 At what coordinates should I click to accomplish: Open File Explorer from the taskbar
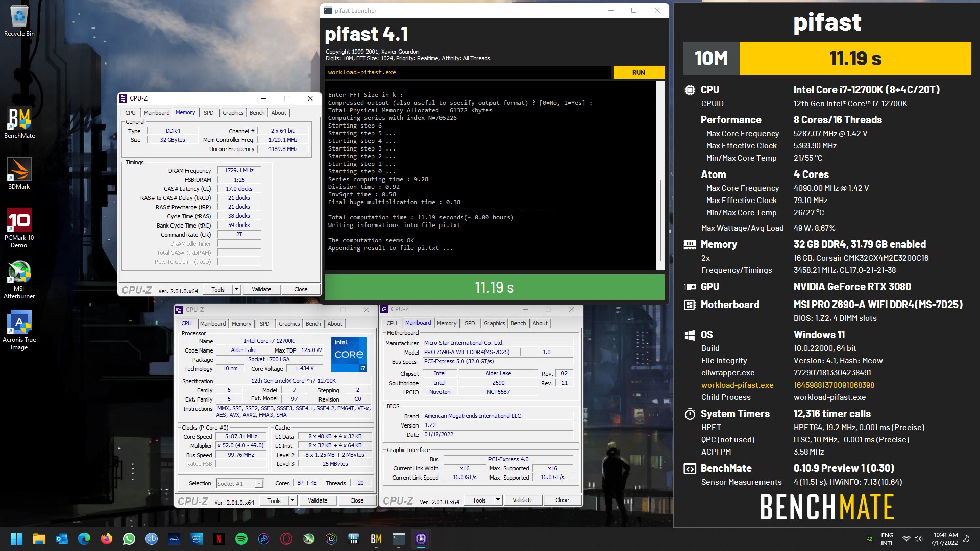click(39, 539)
